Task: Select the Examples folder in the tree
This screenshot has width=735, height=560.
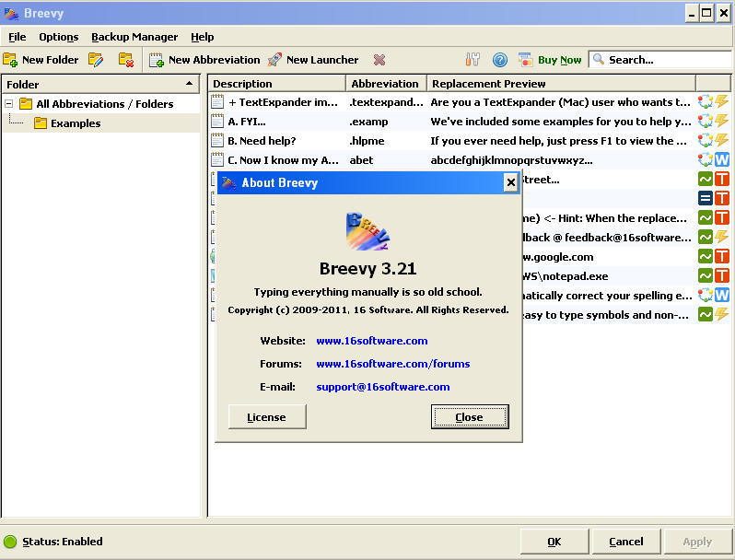Action: (76, 123)
